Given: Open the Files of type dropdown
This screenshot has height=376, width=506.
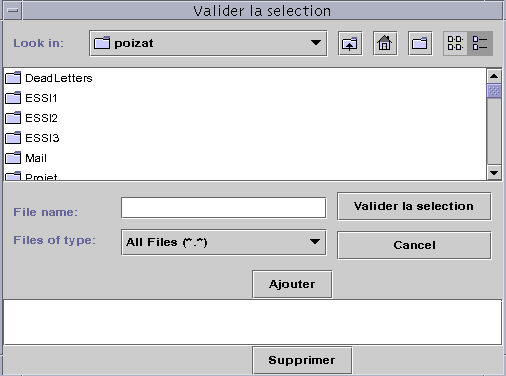Looking at the screenshot, I should point(224,242).
